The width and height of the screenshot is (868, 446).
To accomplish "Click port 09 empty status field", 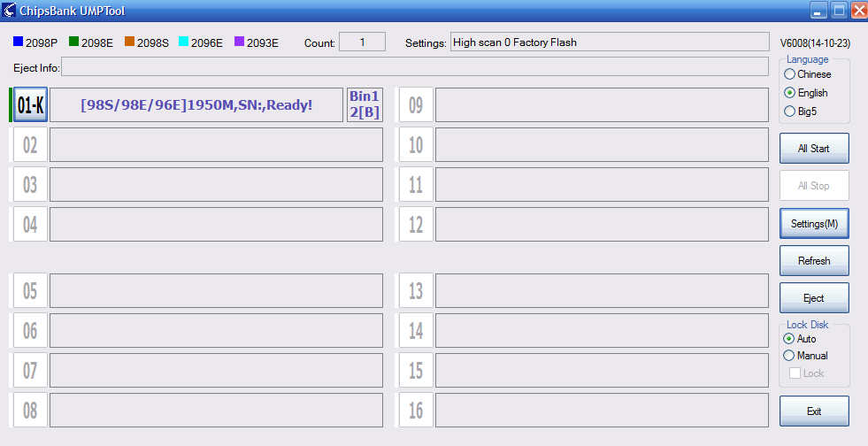I will click(x=602, y=104).
